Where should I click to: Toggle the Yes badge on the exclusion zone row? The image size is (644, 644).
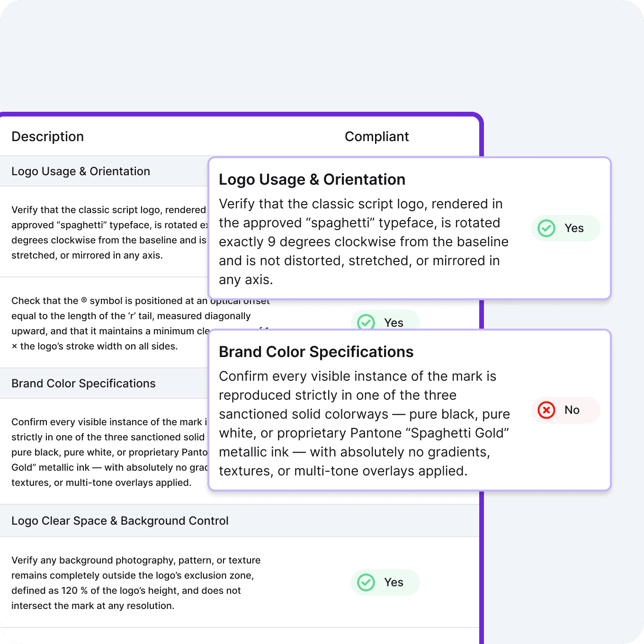coord(385,582)
